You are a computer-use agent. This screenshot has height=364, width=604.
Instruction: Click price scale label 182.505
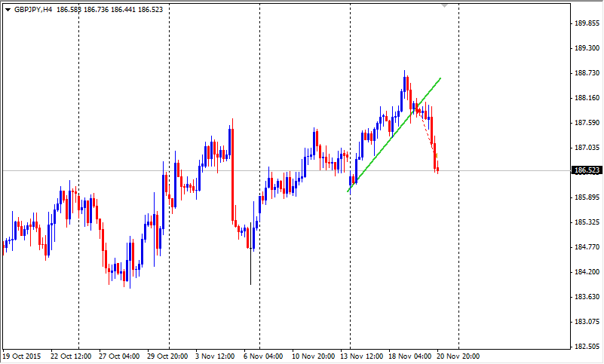[587, 346]
